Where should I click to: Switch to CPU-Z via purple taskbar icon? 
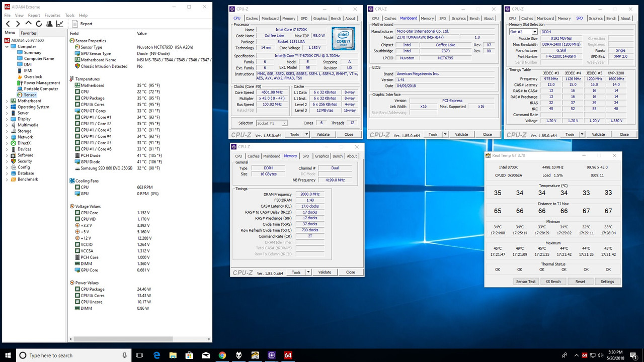click(x=272, y=355)
